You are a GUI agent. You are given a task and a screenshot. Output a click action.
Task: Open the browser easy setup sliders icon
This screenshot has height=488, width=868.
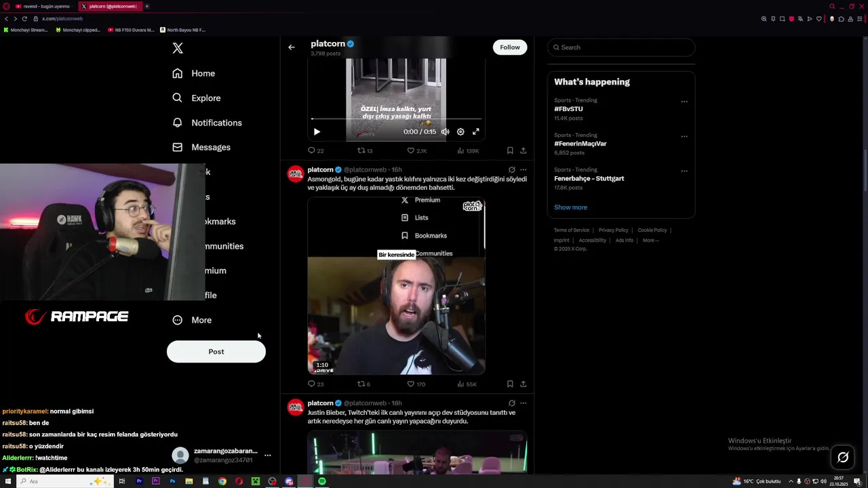pos(859,18)
